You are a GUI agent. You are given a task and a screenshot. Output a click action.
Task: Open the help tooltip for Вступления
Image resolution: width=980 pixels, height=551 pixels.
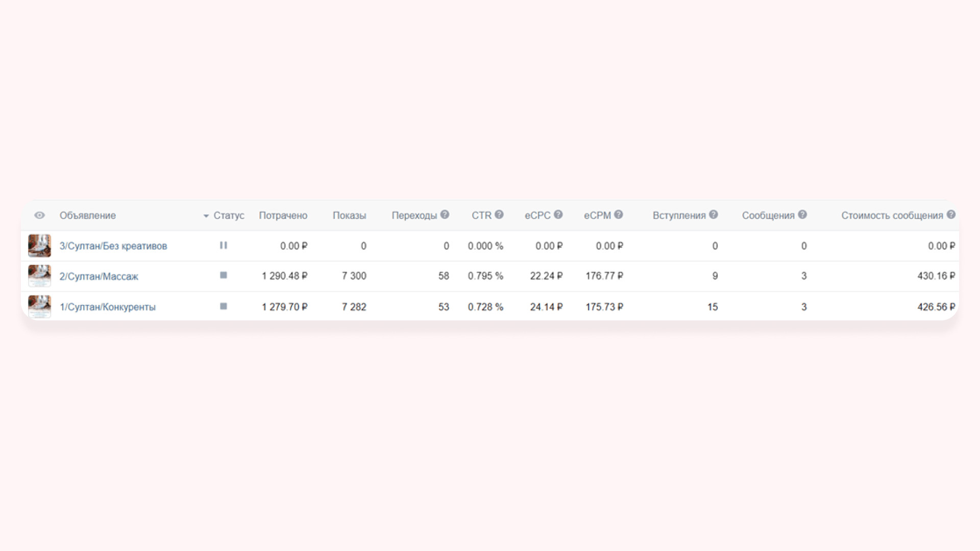click(x=714, y=215)
